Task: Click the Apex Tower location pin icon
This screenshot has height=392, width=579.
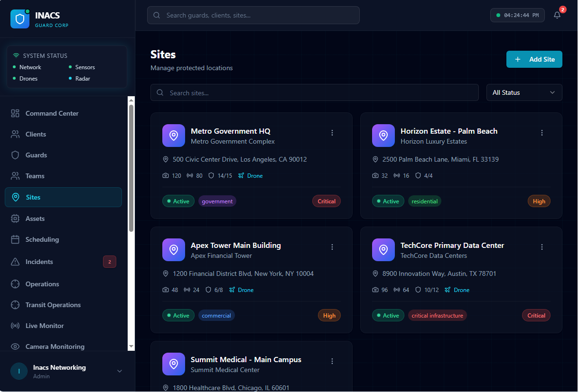Action: [174, 250]
